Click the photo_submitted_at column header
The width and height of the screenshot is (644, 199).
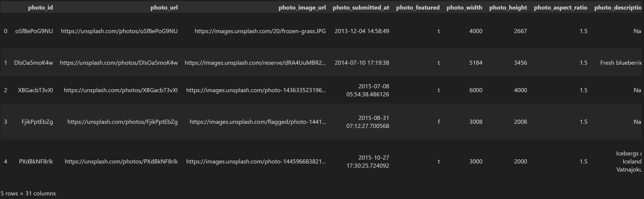click(x=361, y=7)
